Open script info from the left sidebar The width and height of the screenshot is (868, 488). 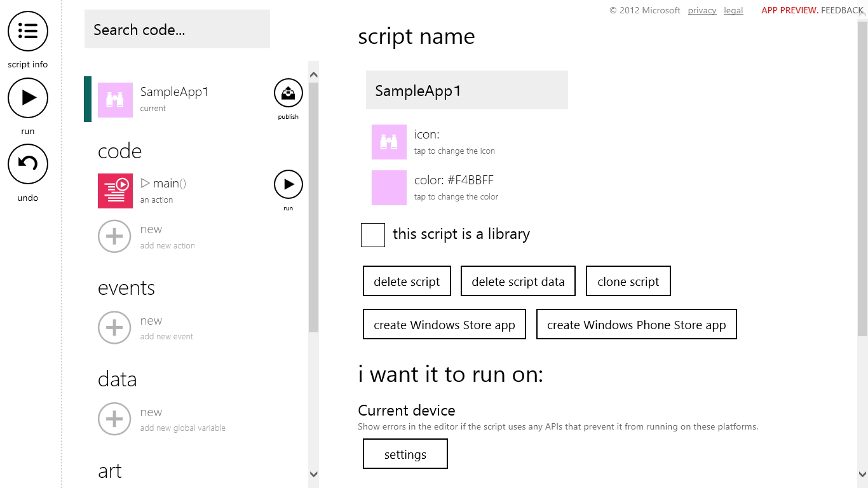[27, 31]
